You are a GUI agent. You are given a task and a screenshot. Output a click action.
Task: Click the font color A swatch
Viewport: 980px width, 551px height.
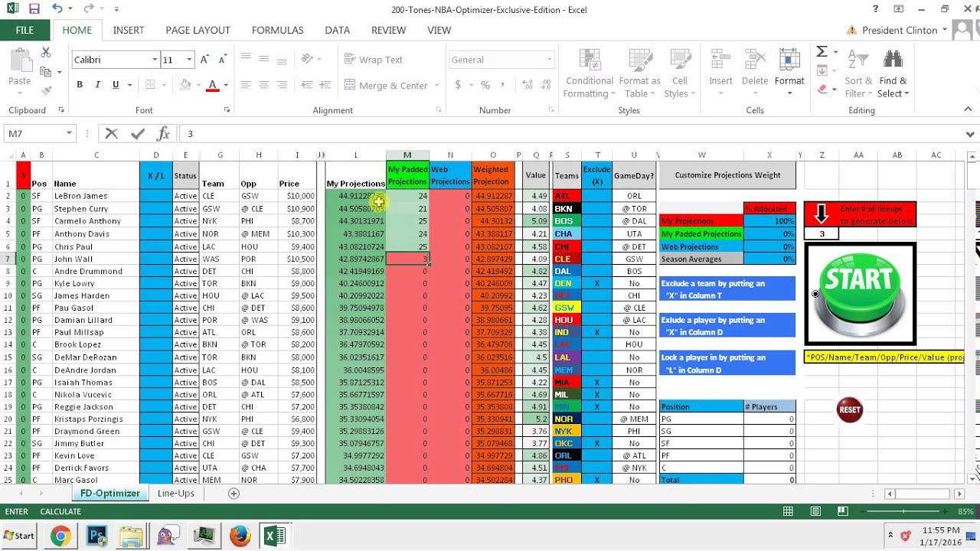214,85
